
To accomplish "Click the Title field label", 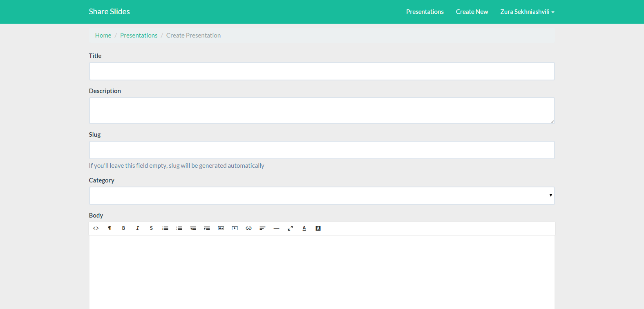I will coord(95,56).
